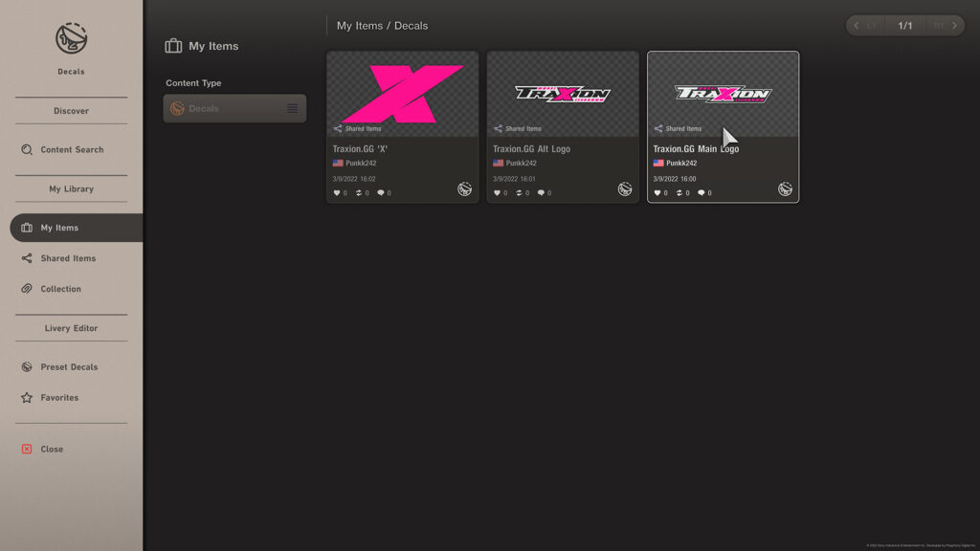Open the Traxion.GG 'X' decal thumbnail

[x=403, y=94]
